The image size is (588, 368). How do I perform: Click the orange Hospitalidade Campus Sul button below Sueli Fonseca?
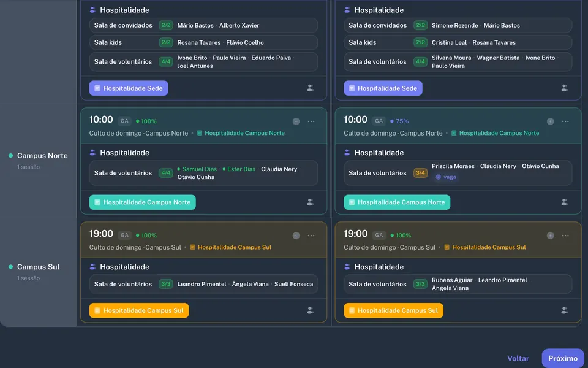[139, 310]
